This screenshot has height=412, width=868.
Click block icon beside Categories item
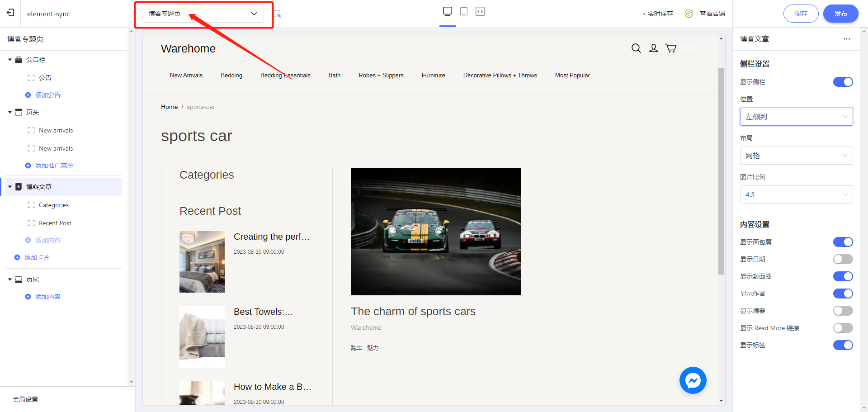pyautogui.click(x=31, y=205)
